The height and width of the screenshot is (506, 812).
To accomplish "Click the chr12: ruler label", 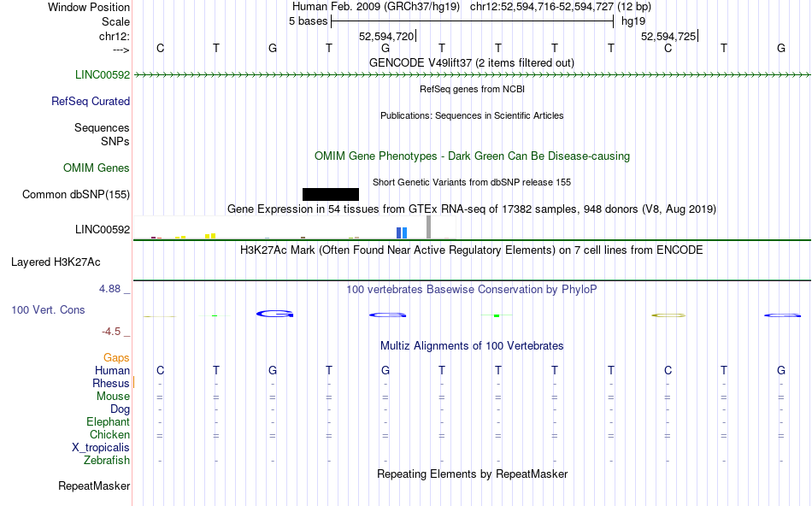I will click(114, 36).
